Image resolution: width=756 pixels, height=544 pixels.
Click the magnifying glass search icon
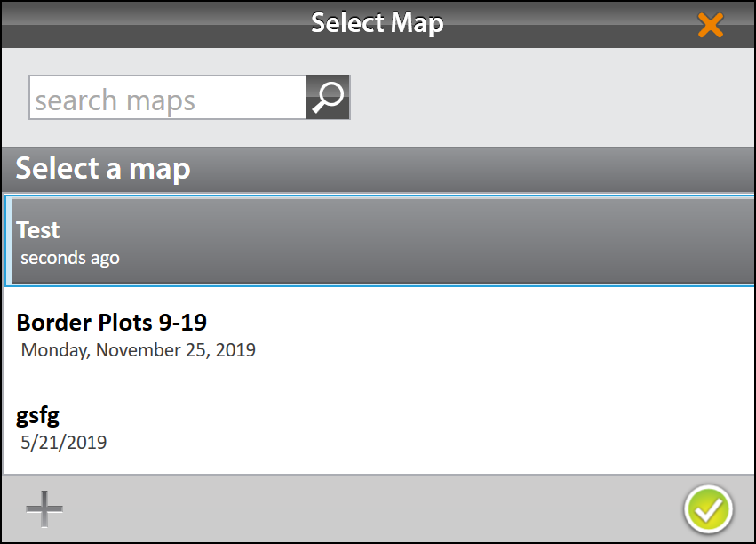click(x=328, y=97)
